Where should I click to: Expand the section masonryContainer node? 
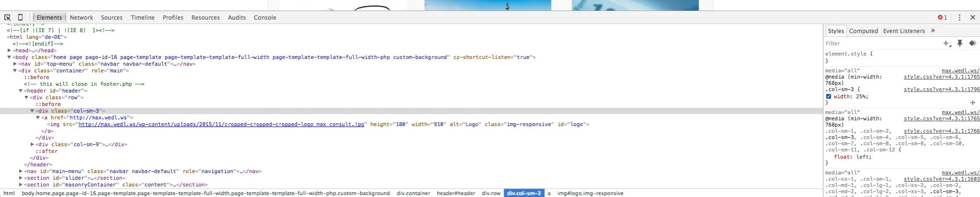point(21,185)
